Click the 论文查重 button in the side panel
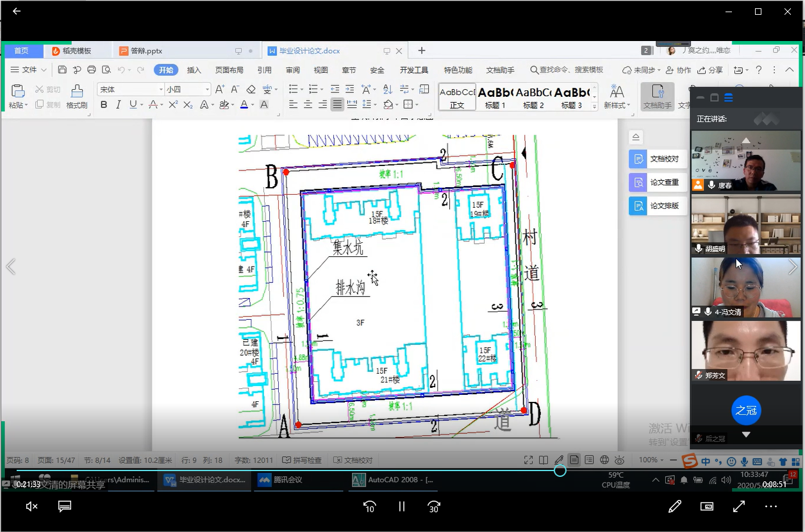Screen dimensions: 805x532 [x=658, y=183]
